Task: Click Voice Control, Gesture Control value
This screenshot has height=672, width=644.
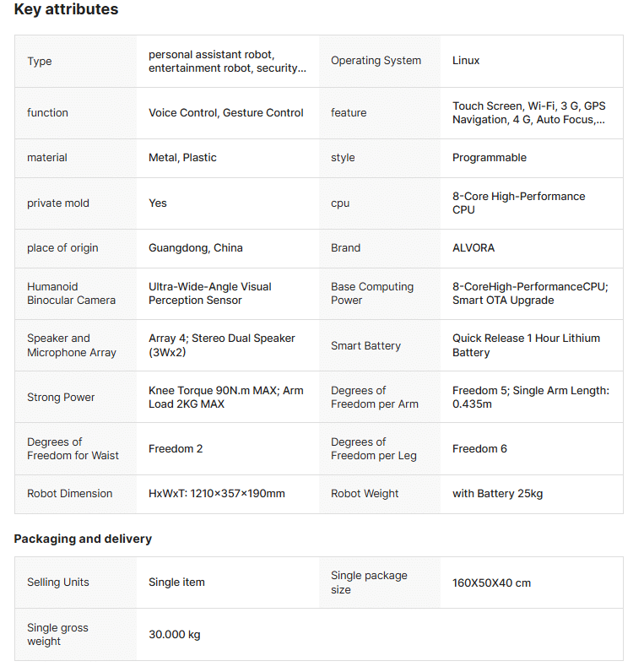Action: (225, 112)
